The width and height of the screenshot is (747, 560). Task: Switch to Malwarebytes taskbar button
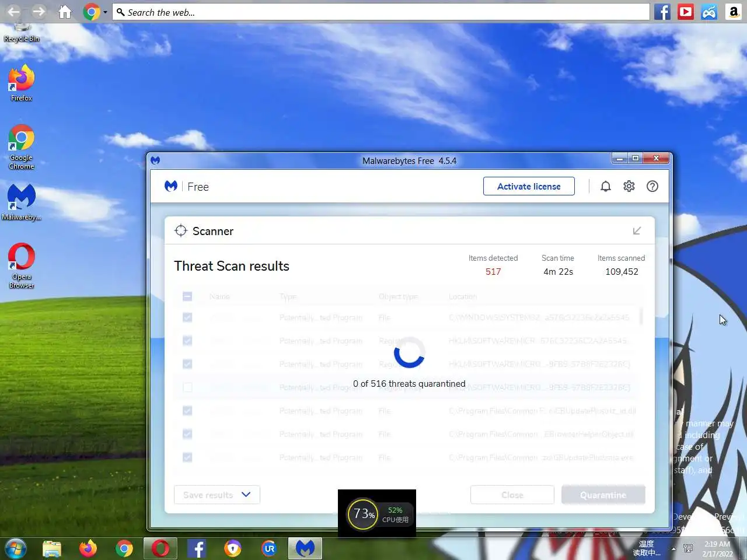pos(305,548)
